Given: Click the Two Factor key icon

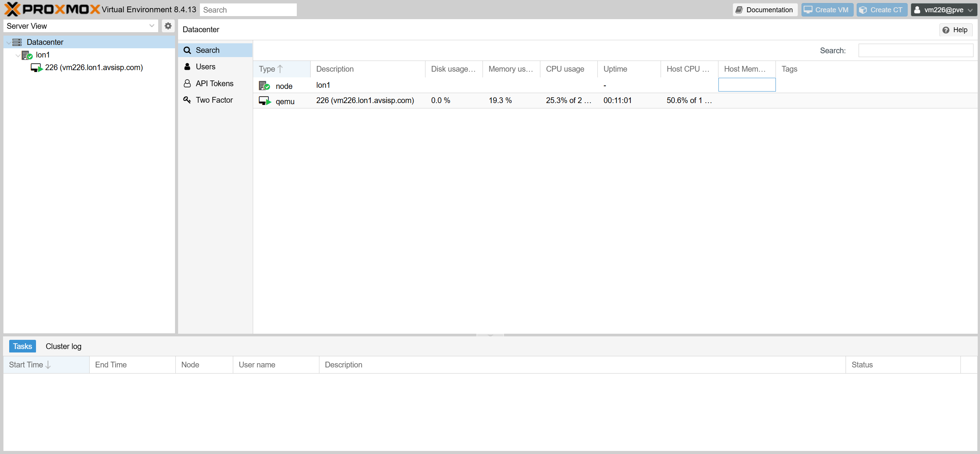Looking at the screenshot, I should 187,100.
